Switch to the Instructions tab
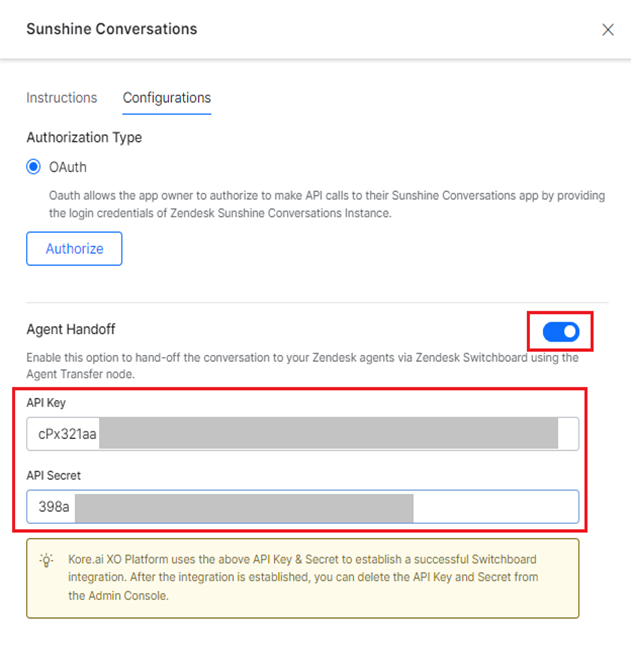This screenshot has height=666, width=638. (x=62, y=98)
